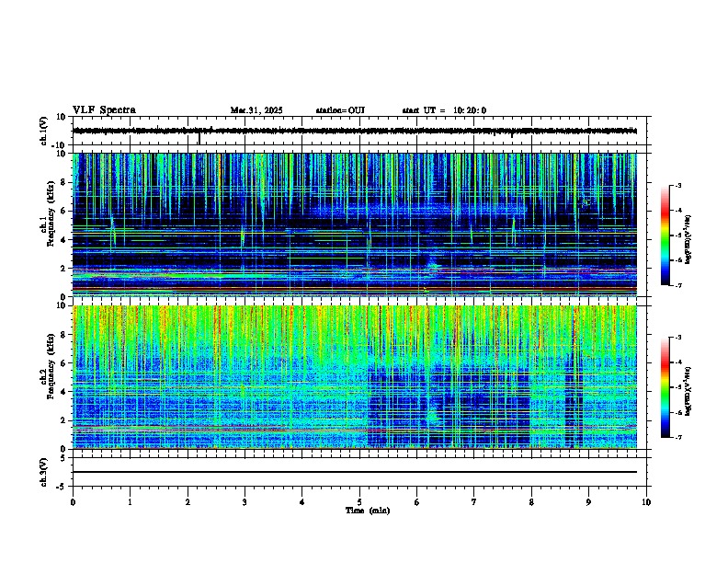Click time axis tick label "8"
The width and height of the screenshot is (728, 563).
(x=531, y=502)
